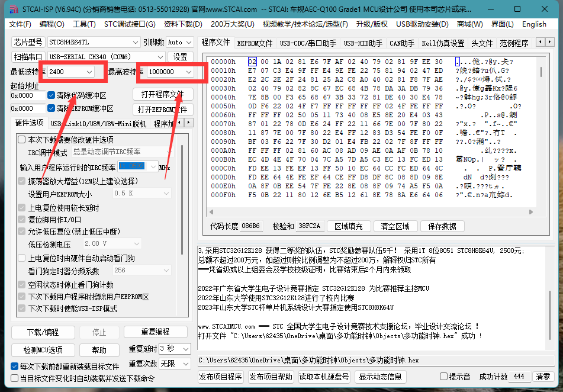Switch to the USB-CDC/串口助手 tab
563x392 pixels.
pyautogui.click(x=308, y=43)
